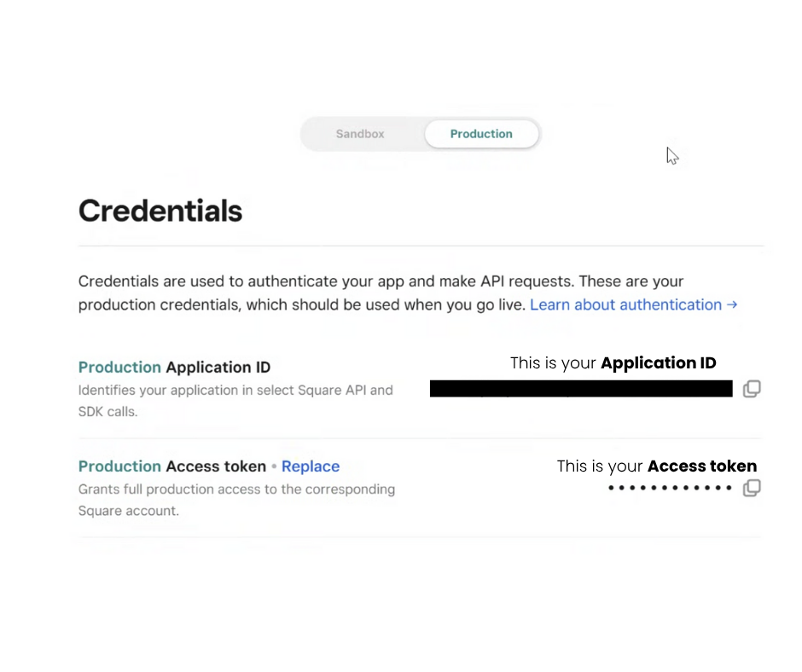802x672 pixels.
Task: Open Learn about authentication link
Action: click(625, 304)
